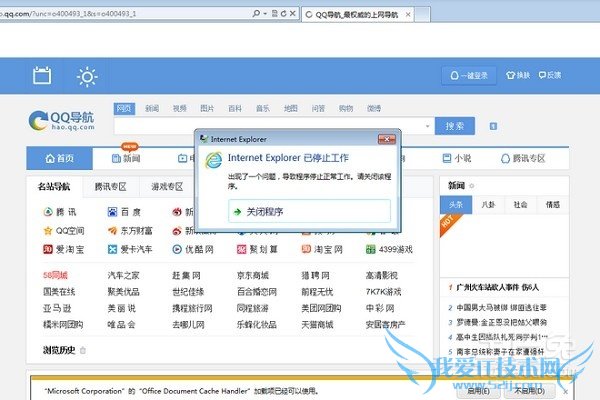Open headline 广州火车站砍人事件
This screenshot has height=400, width=600.
pos(497,287)
